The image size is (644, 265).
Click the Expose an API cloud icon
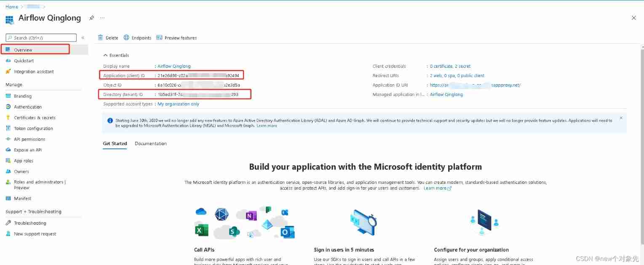(x=8, y=150)
